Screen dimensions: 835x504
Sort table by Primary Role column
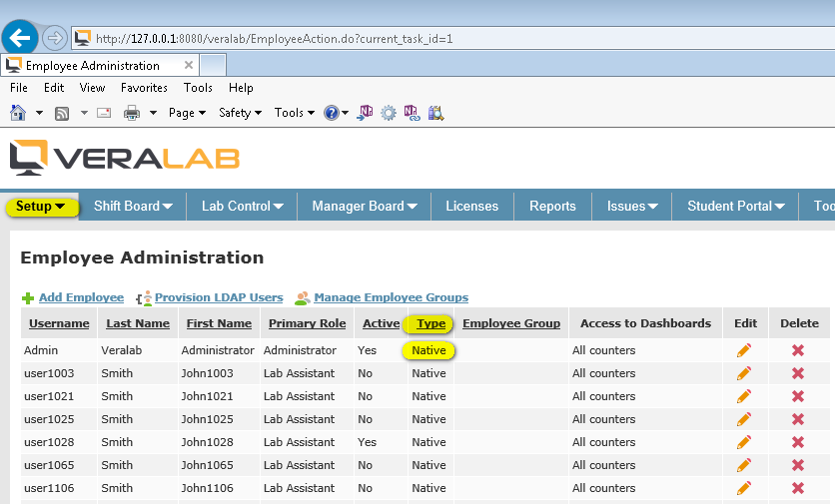pyautogui.click(x=308, y=323)
